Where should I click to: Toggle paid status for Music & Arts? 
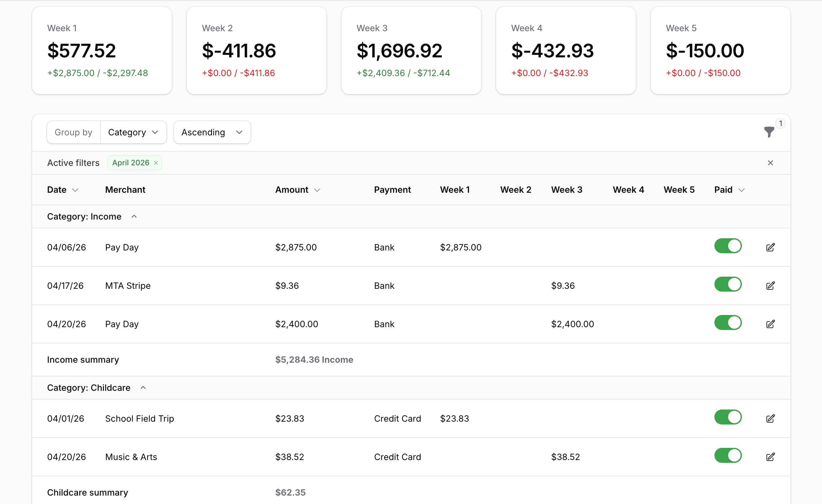[728, 456]
